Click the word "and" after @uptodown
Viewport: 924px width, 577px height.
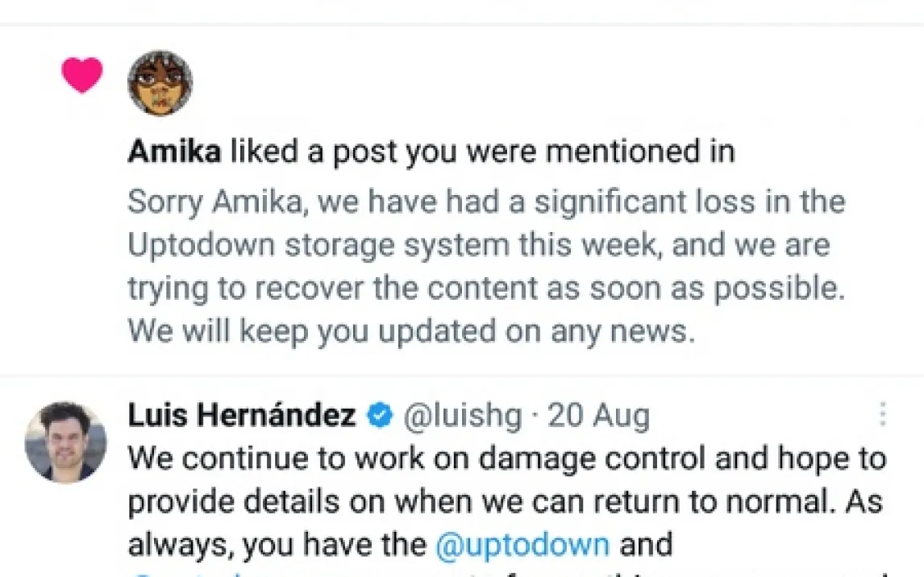tap(646, 545)
